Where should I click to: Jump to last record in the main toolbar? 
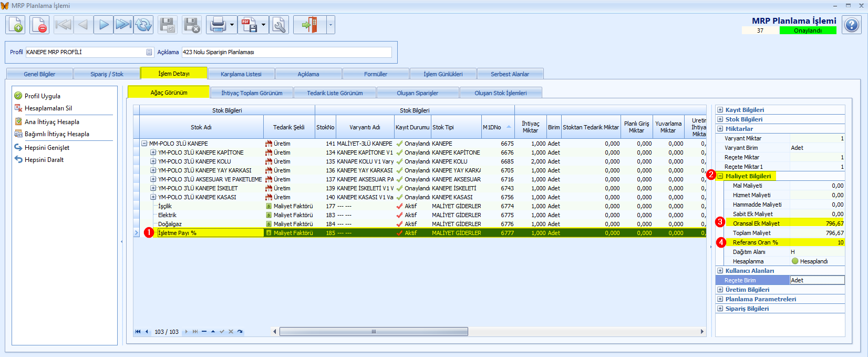click(x=123, y=25)
